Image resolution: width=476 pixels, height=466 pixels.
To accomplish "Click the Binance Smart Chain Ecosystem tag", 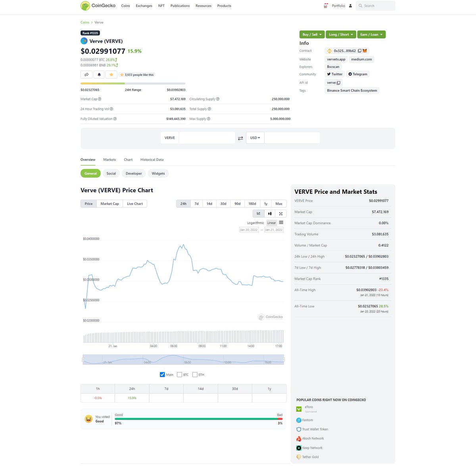I will (x=352, y=91).
